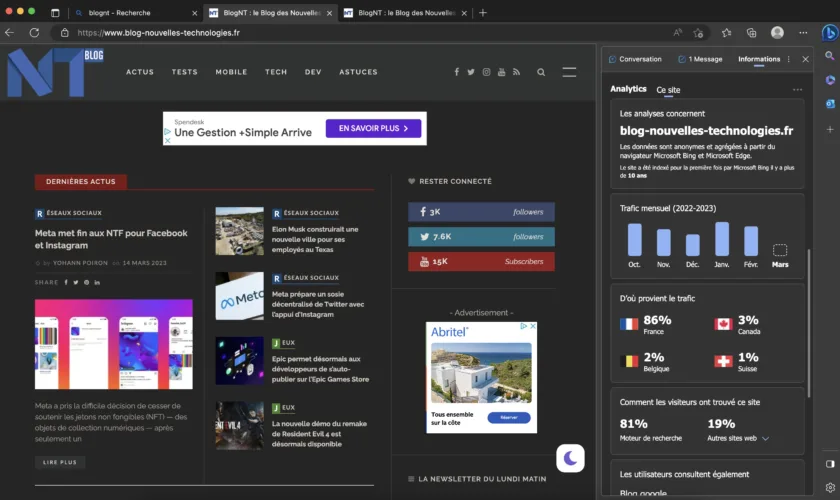Toggle the sidebar visibility icon at bottom right

pyautogui.click(x=829, y=464)
